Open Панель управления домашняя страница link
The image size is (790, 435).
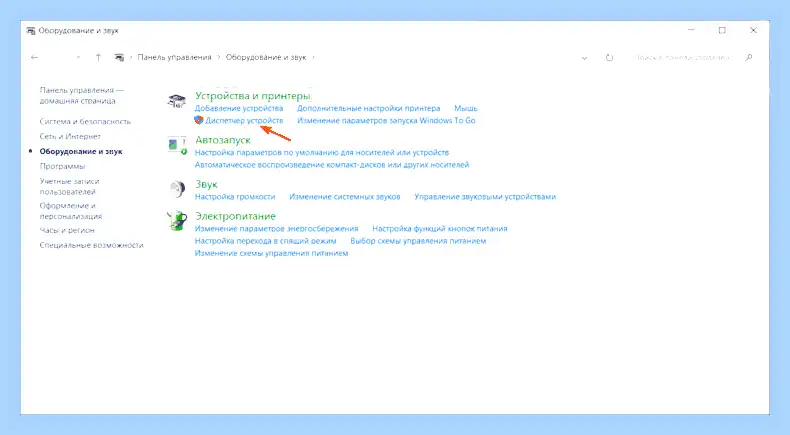[x=82, y=95]
